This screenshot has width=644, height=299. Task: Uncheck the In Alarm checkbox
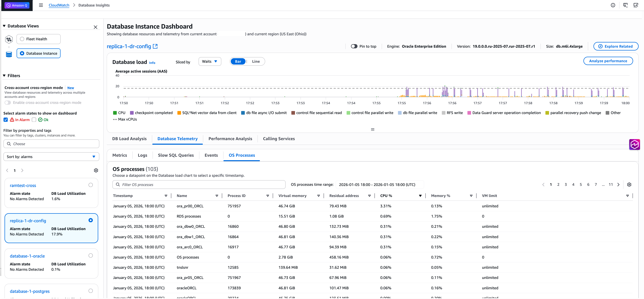[x=6, y=120]
